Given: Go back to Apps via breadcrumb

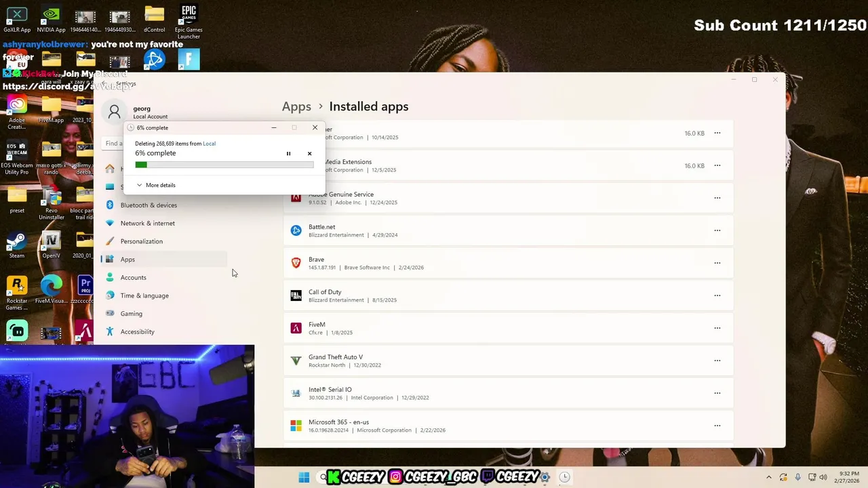Looking at the screenshot, I should tap(296, 106).
